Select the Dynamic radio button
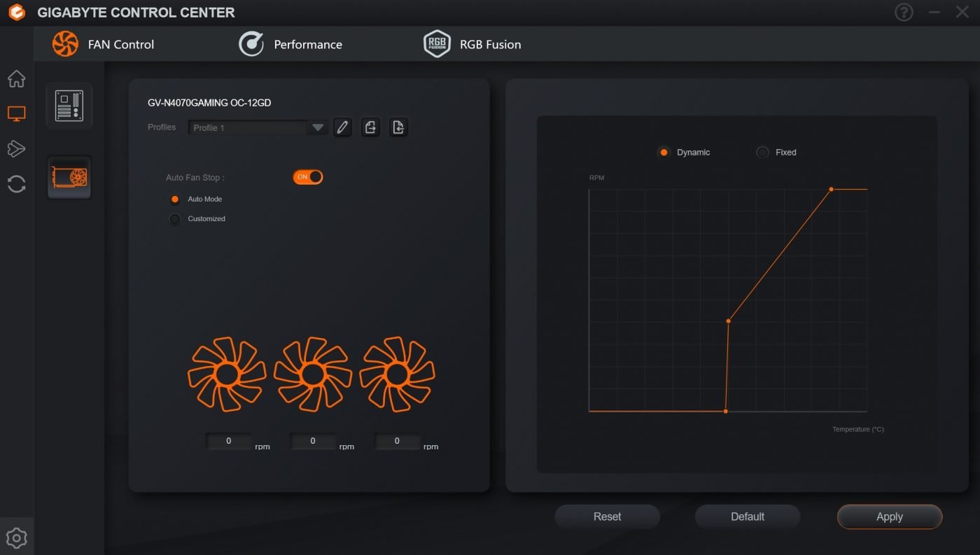This screenshot has width=980, height=555. tap(664, 153)
